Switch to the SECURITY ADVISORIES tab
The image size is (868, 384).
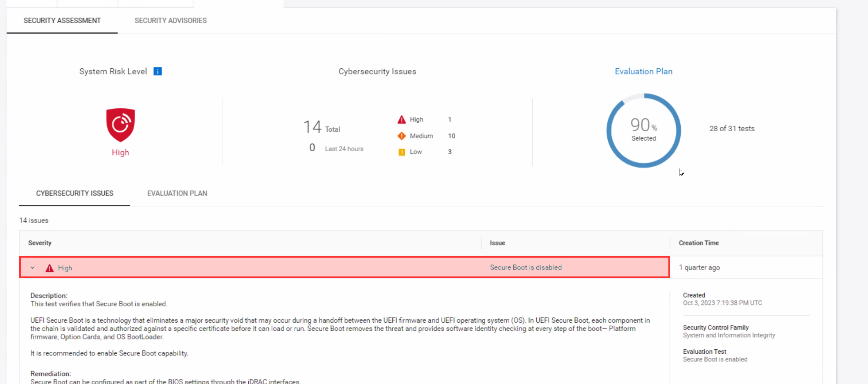click(171, 20)
